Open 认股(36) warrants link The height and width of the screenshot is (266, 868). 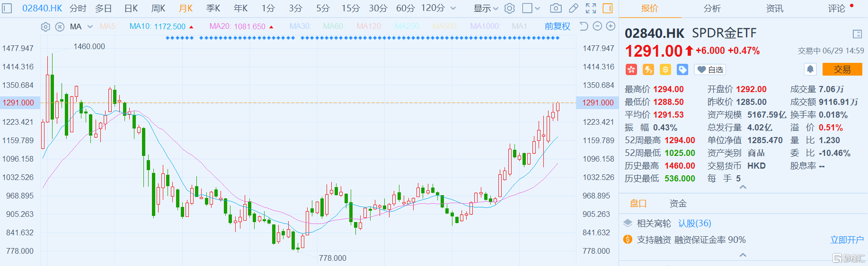(695, 223)
